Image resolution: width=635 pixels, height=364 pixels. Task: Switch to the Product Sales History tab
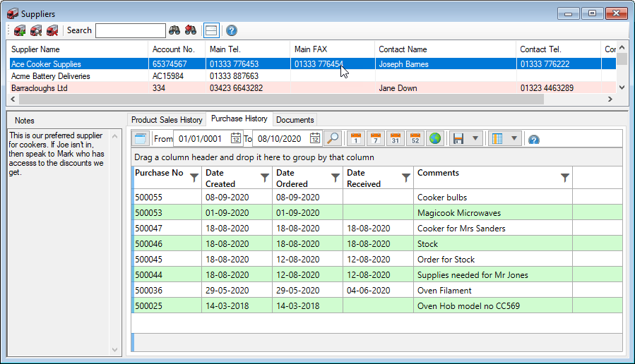167,120
